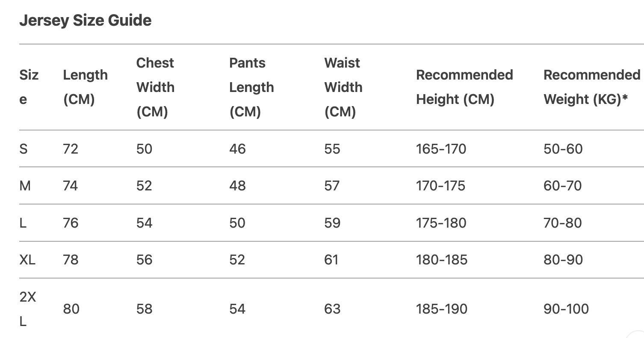Select the 2XL size row label
Image resolution: width=644 pixels, height=338 pixels.
[x=27, y=309]
